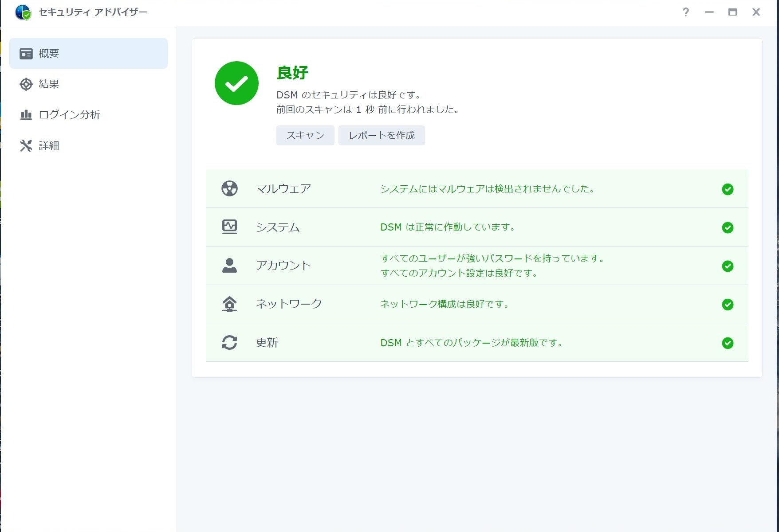Click the account user icon
Viewport: 779px width, 532px height.
pyautogui.click(x=229, y=266)
